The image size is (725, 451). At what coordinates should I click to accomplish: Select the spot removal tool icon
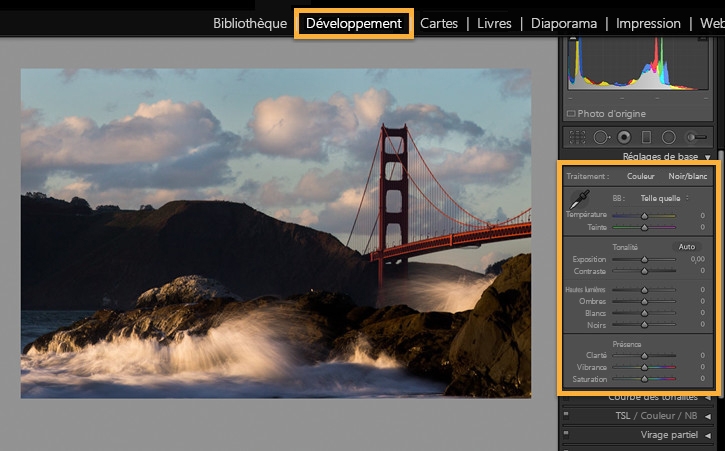point(601,137)
